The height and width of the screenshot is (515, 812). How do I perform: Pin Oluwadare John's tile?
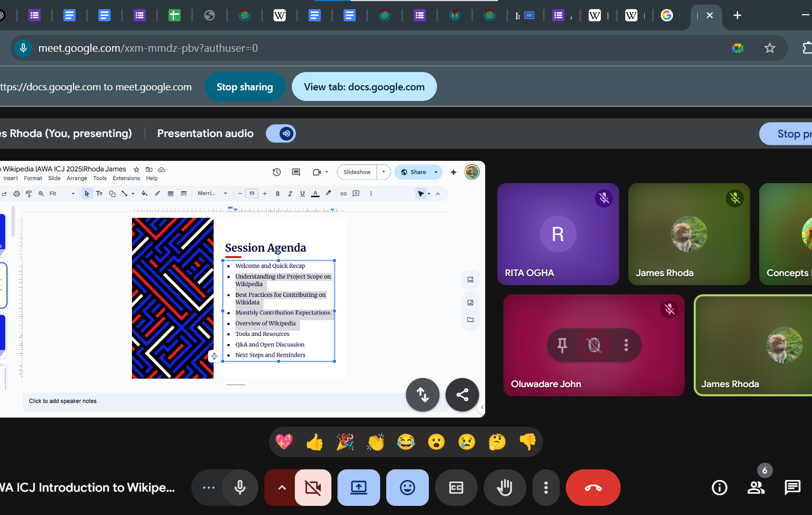(x=562, y=345)
